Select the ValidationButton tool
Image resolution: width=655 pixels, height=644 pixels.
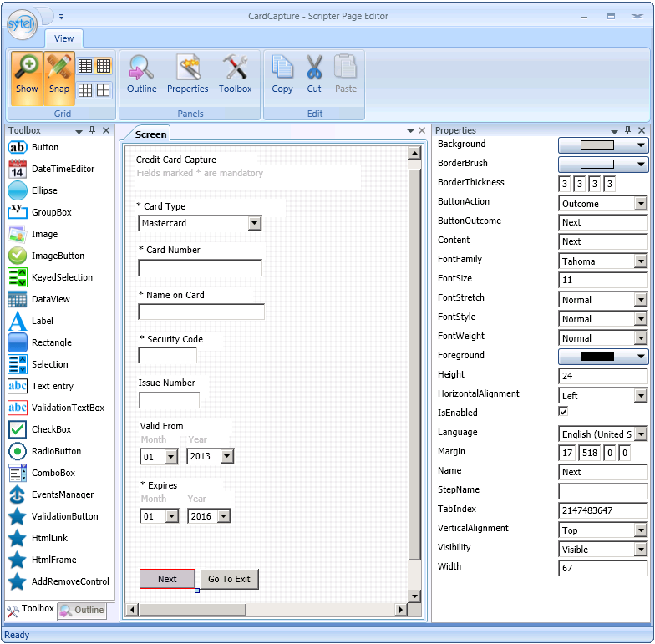[53, 516]
